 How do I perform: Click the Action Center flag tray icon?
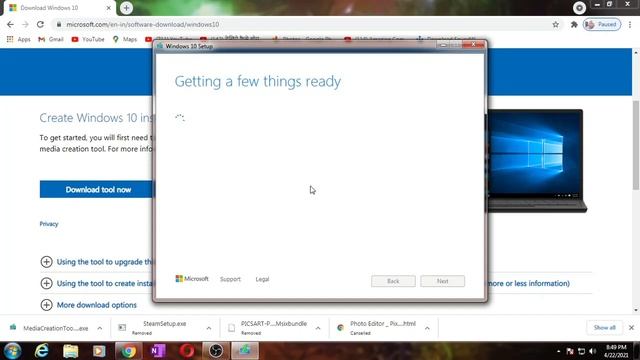pyautogui.click(x=570, y=351)
